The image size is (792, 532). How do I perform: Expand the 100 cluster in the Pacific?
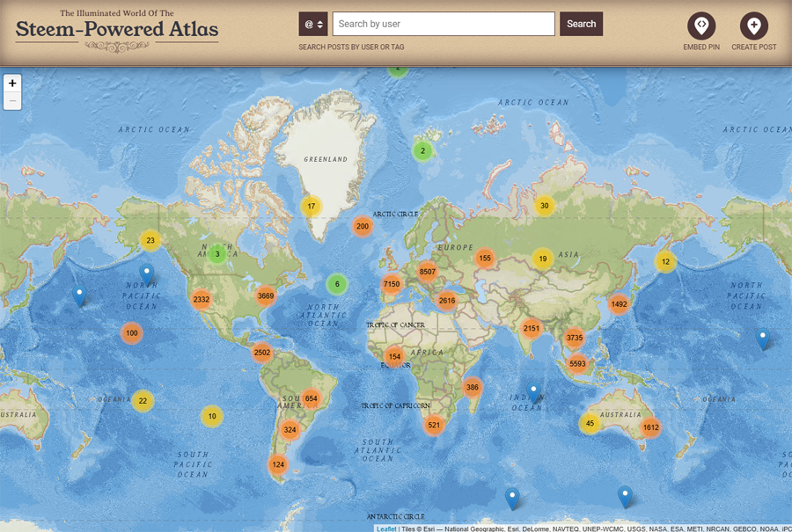click(x=132, y=333)
